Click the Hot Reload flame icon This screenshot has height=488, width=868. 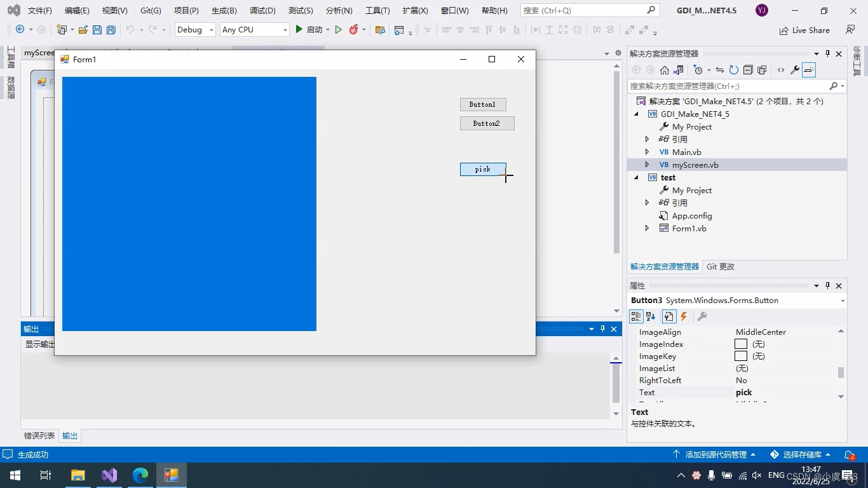click(354, 30)
